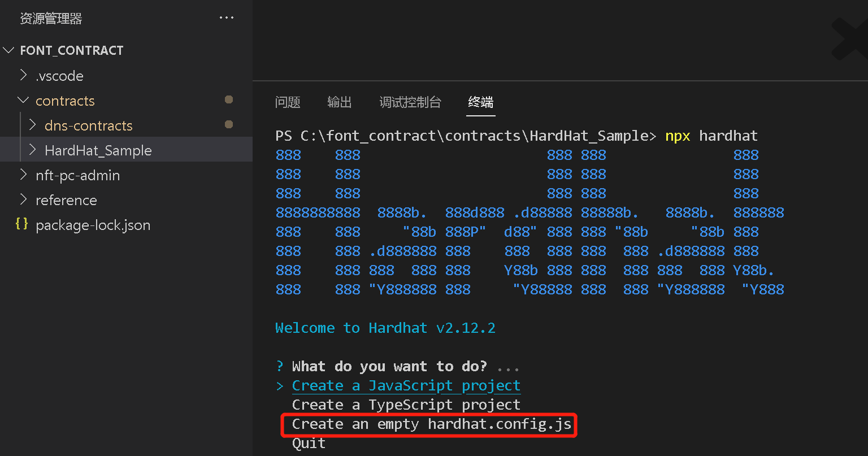Select the contracts folder name
This screenshot has height=456, width=868.
[65, 101]
